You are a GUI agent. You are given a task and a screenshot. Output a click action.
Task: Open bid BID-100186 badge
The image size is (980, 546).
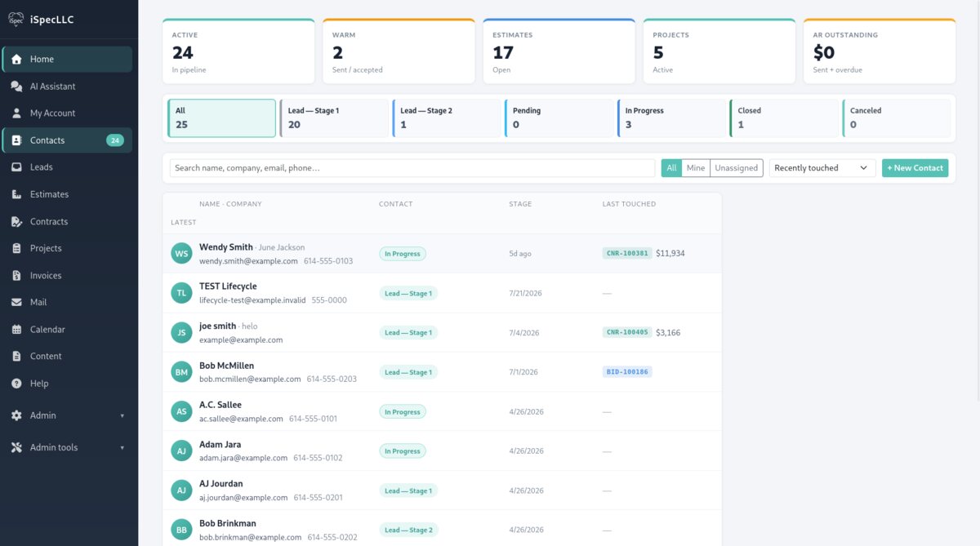click(x=627, y=372)
